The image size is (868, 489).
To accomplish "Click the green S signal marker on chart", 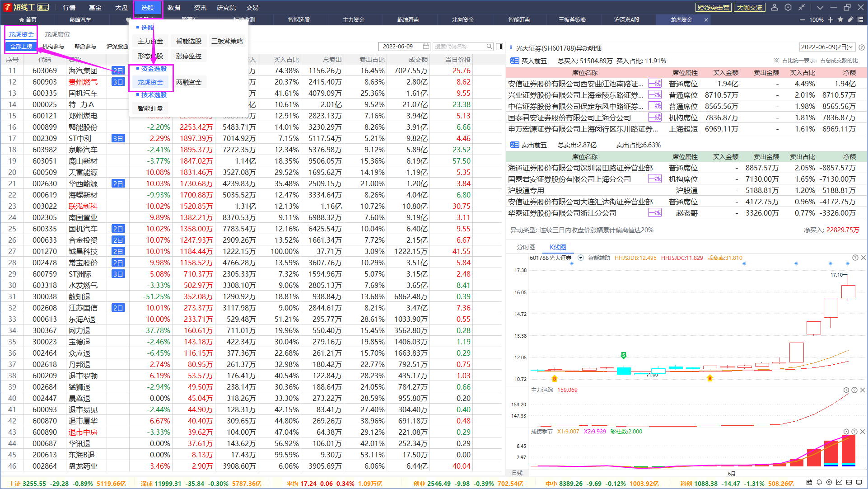I will pyautogui.click(x=624, y=355).
